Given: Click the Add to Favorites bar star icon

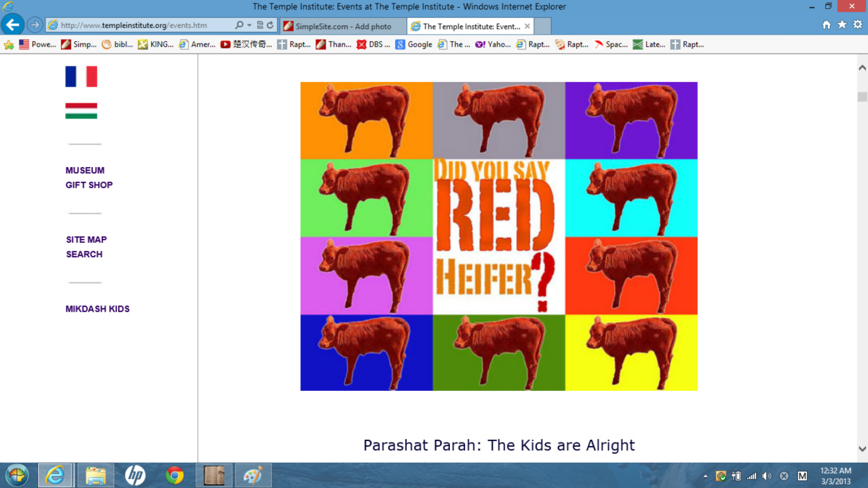Looking at the screenshot, I should pos(9,45).
